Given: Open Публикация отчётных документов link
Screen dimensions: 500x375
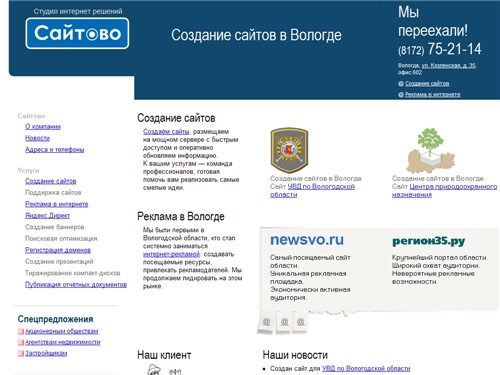Looking at the screenshot, I should click(76, 285).
